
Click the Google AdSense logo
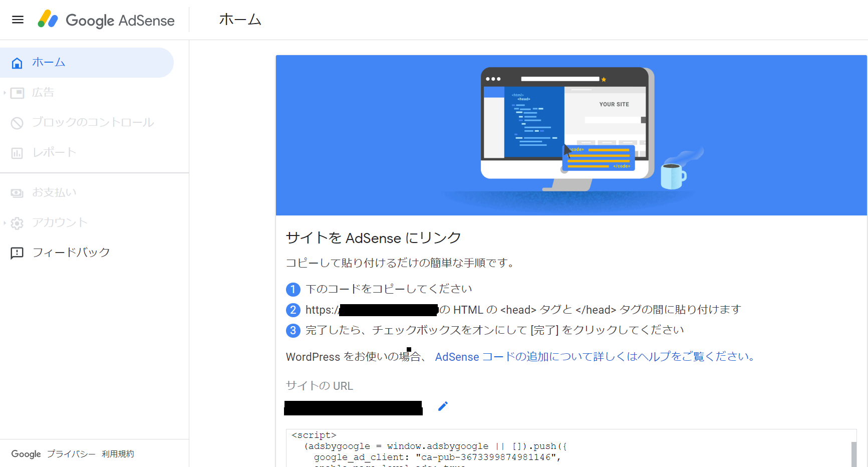point(107,20)
